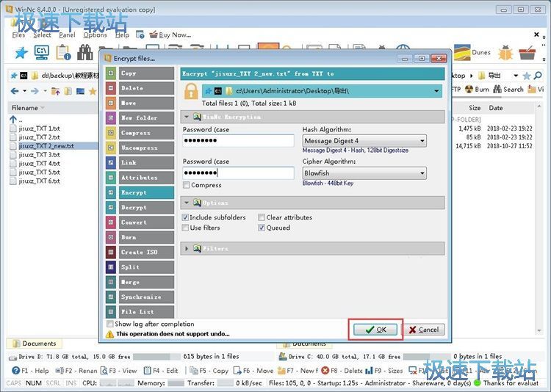The width and height of the screenshot is (551, 392).
Task: Open the Panel menu
Action: tap(67, 35)
